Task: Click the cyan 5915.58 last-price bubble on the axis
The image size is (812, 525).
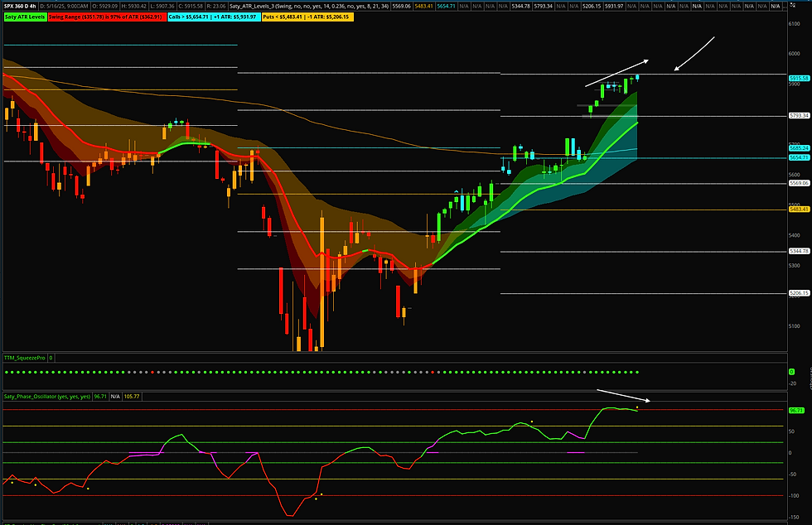Action: 799,78
